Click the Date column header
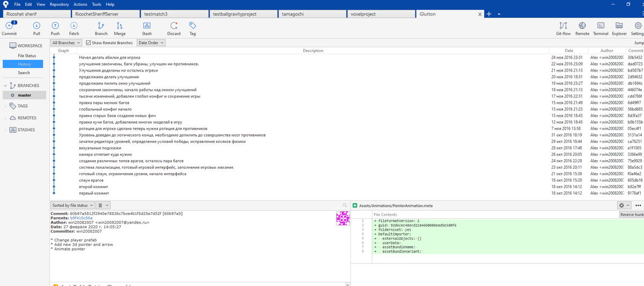Viewport: 644px width, 286px height. (569, 51)
